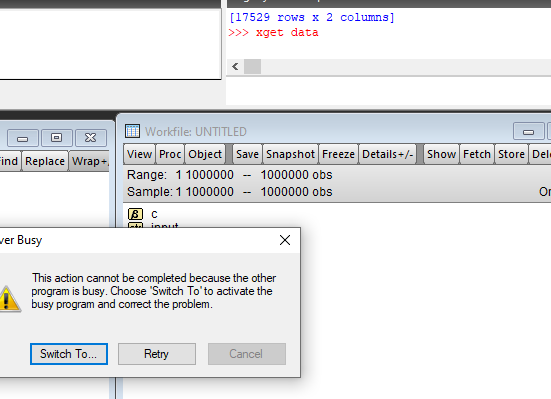Image resolution: width=551 pixels, height=399 pixels.
Task: Close the Server Busy dialog
Action: pyautogui.click(x=285, y=240)
